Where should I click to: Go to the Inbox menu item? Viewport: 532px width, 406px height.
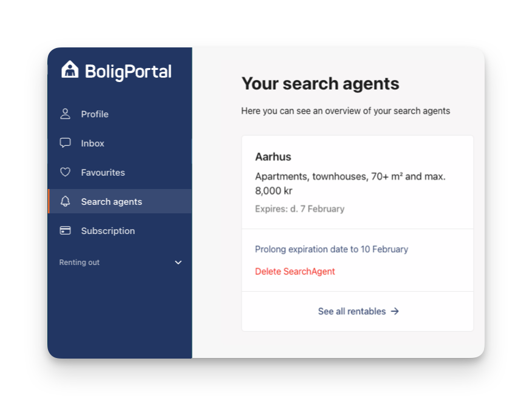[x=120, y=143]
